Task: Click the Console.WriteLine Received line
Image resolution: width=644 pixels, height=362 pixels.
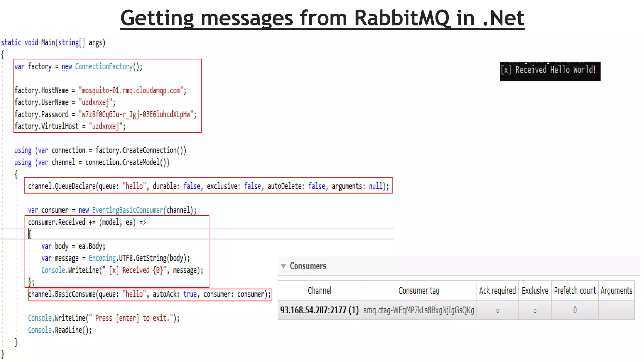Action: [x=122, y=270]
